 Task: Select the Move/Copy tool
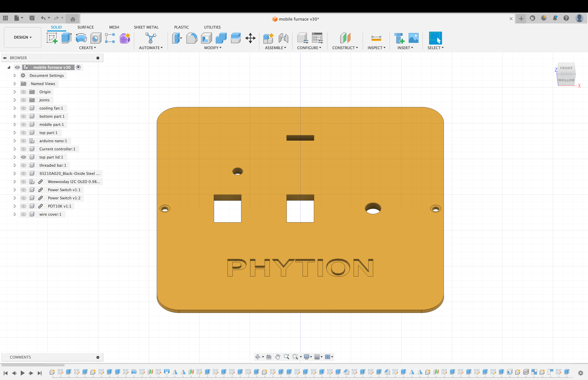pyautogui.click(x=250, y=38)
